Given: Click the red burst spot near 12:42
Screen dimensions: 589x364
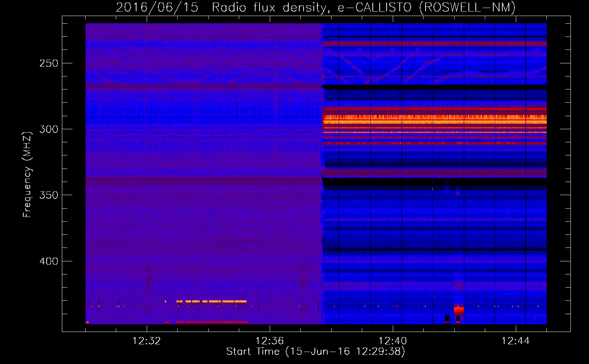Looking at the screenshot, I should click(x=459, y=310).
